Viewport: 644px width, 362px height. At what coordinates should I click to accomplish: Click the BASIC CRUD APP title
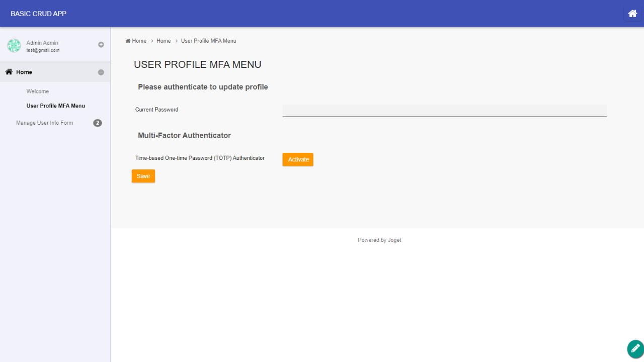pyautogui.click(x=38, y=14)
